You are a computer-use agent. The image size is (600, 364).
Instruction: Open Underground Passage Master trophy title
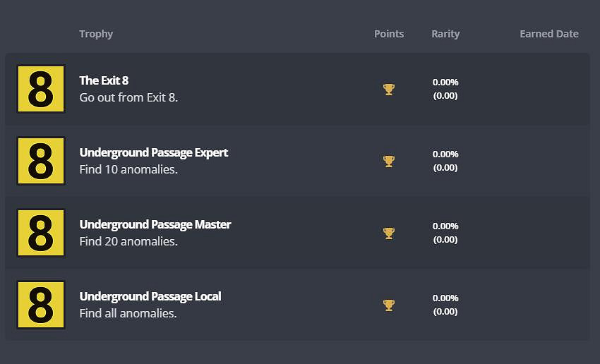pyautogui.click(x=155, y=224)
